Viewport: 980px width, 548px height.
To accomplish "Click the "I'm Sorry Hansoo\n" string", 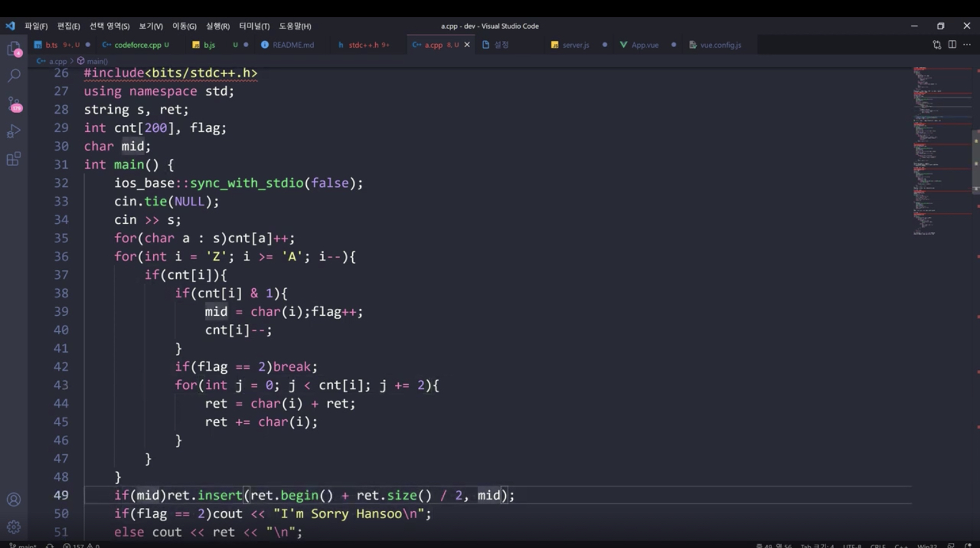I will click(x=348, y=514).
